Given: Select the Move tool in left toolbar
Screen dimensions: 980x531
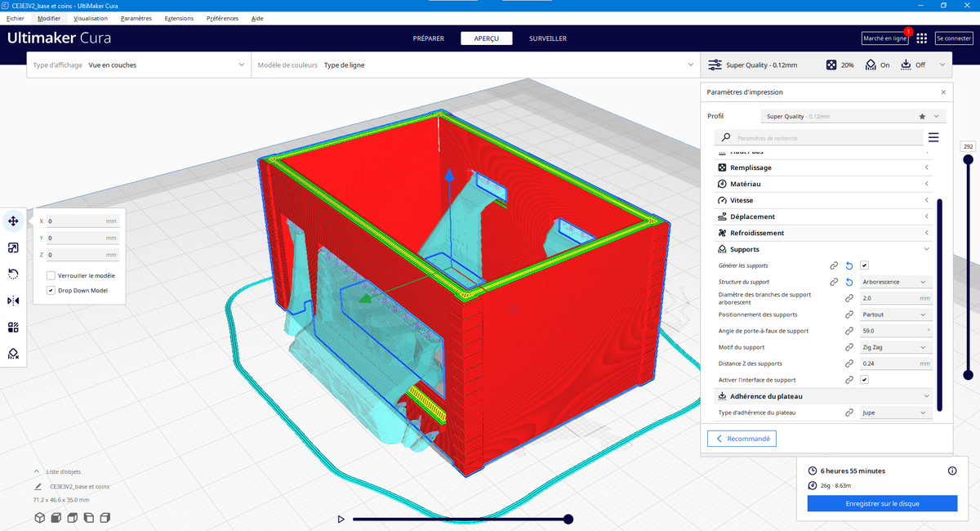Looking at the screenshot, I should (13, 221).
